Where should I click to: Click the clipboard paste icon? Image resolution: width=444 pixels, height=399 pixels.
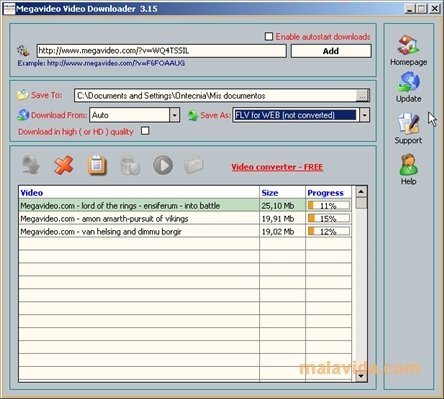click(97, 165)
